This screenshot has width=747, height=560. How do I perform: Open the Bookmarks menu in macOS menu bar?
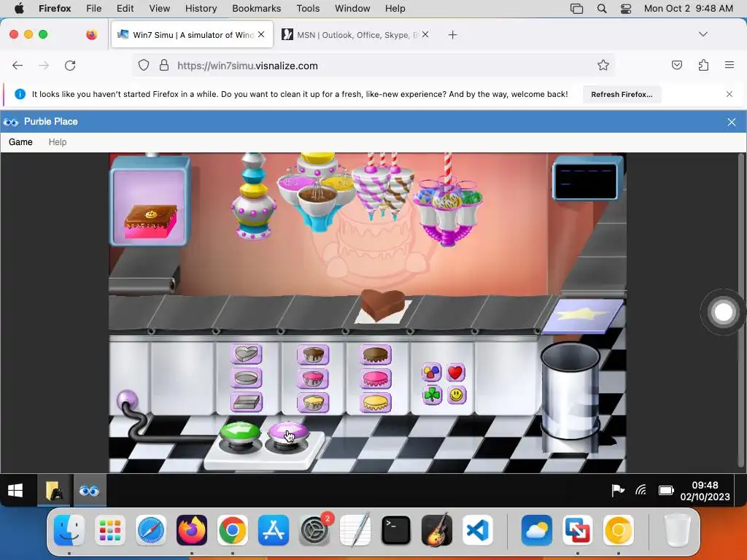pos(256,8)
